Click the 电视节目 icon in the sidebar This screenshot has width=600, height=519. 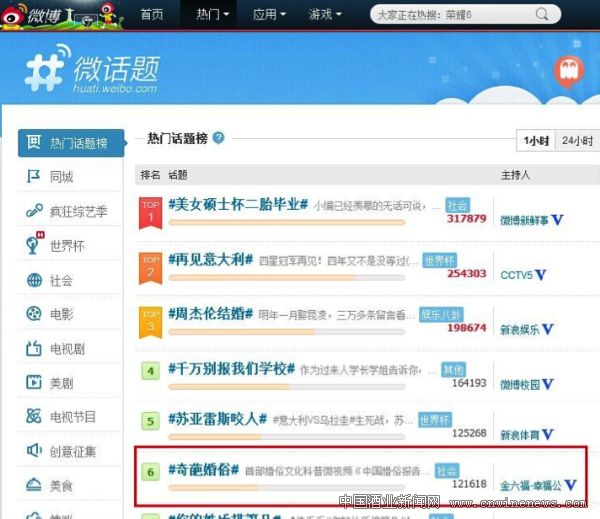34,416
